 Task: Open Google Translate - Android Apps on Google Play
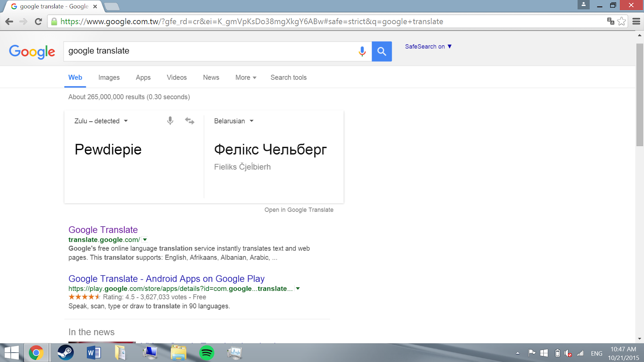click(x=167, y=279)
